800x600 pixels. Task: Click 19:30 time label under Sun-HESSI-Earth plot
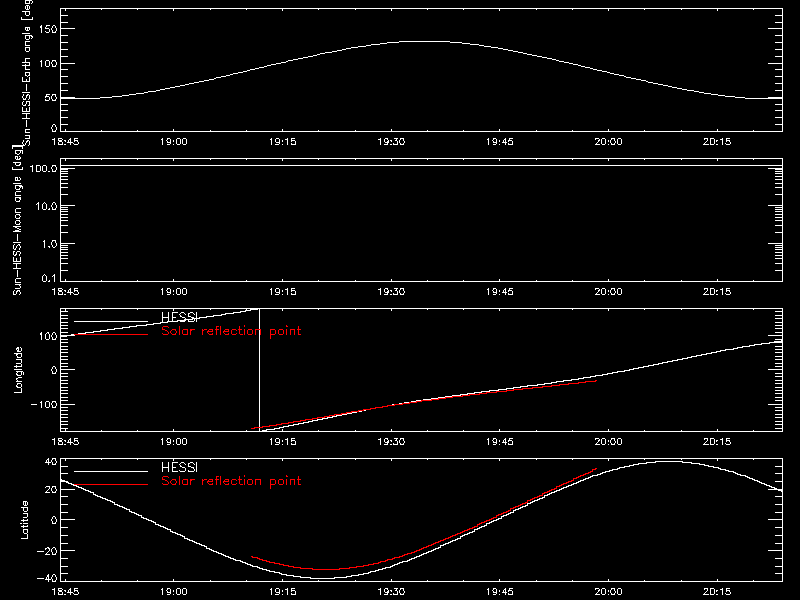(x=391, y=142)
